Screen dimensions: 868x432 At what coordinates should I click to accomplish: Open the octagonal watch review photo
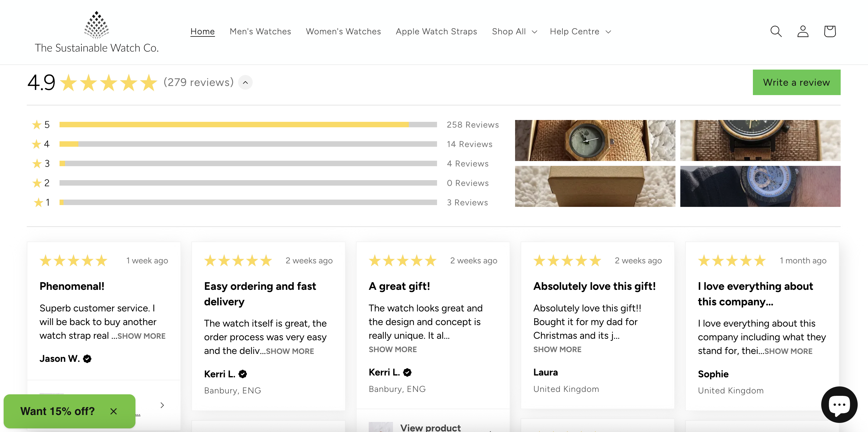coord(595,140)
